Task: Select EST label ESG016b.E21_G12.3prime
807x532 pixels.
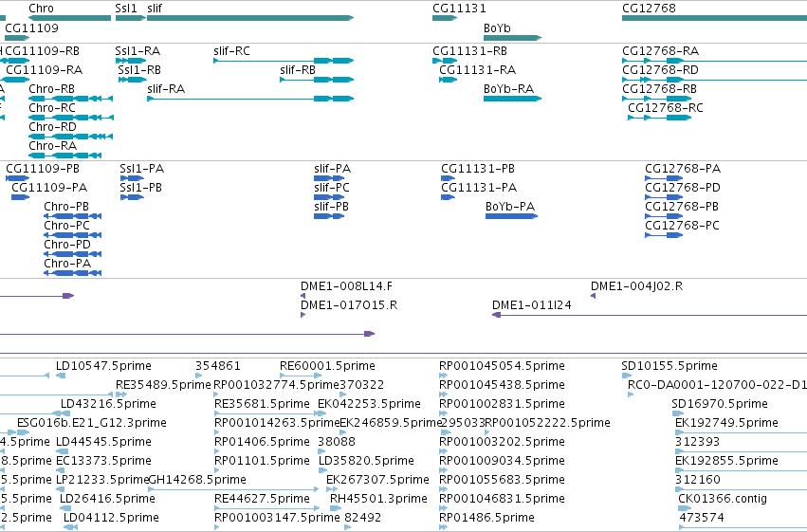Action: coord(92,424)
